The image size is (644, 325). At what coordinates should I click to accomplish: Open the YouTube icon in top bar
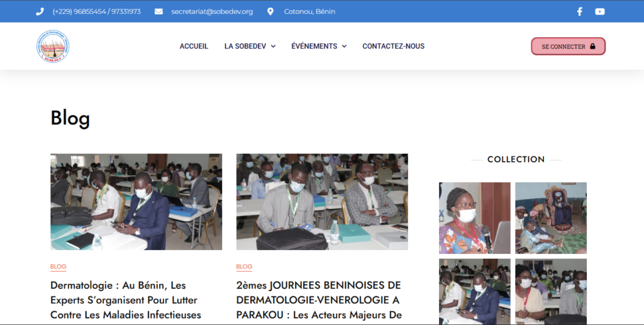click(x=599, y=11)
